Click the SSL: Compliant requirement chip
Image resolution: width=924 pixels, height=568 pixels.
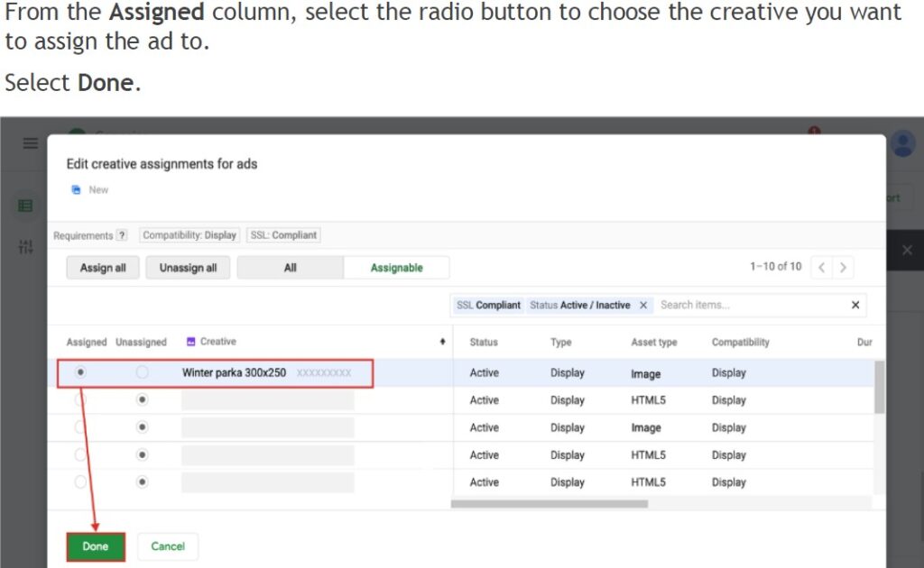pos(283,235)
